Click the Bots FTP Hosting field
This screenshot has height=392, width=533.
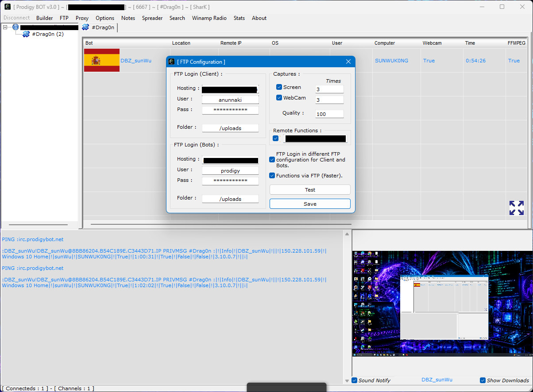(230, 160)
